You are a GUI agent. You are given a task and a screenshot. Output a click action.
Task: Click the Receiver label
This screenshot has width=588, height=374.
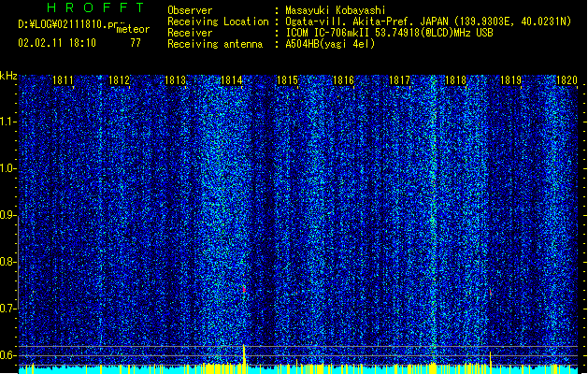(190, 33)
